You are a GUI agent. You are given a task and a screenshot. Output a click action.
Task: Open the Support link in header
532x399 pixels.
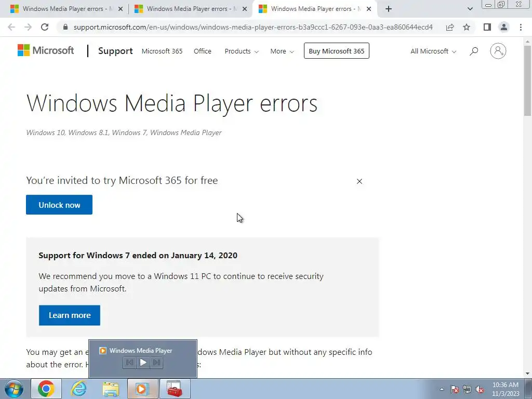pyautogui.click(x=115, y=51)
